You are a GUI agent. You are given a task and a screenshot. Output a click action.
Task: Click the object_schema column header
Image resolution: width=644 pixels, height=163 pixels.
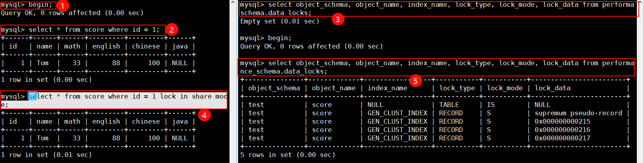274,88
